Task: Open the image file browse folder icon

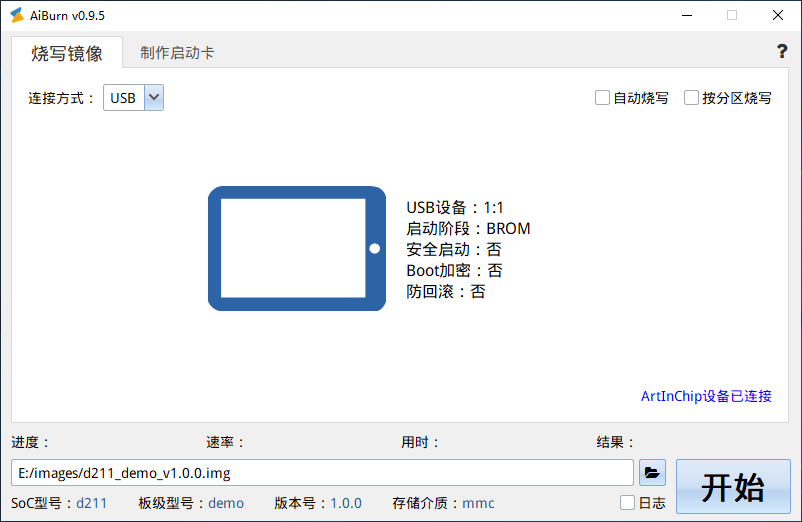Action: click(652, 472)
